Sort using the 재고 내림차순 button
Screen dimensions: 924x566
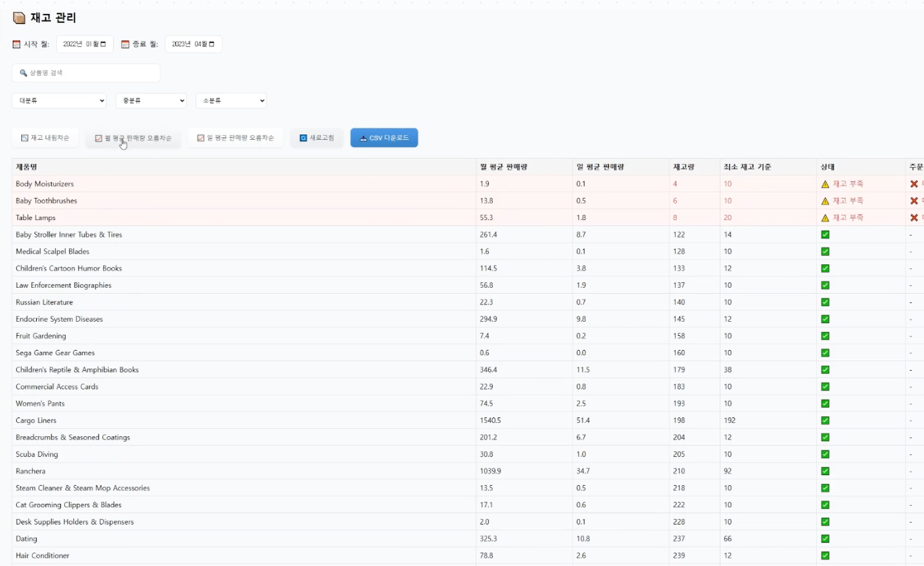pos(46,138)
